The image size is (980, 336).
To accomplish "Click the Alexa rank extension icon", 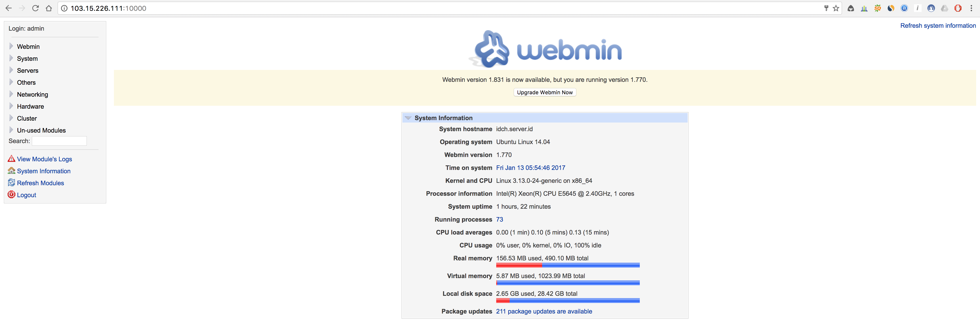I will point(904,8).
